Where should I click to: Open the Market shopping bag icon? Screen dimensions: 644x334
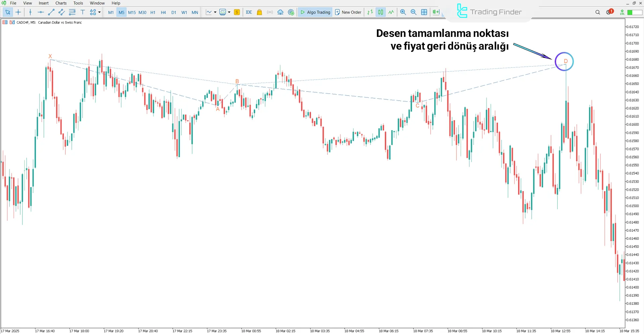[259, 12]
